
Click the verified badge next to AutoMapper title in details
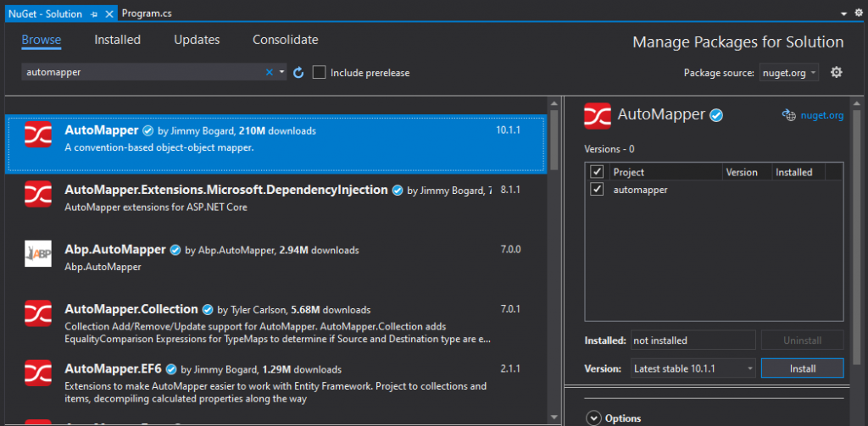717,115
